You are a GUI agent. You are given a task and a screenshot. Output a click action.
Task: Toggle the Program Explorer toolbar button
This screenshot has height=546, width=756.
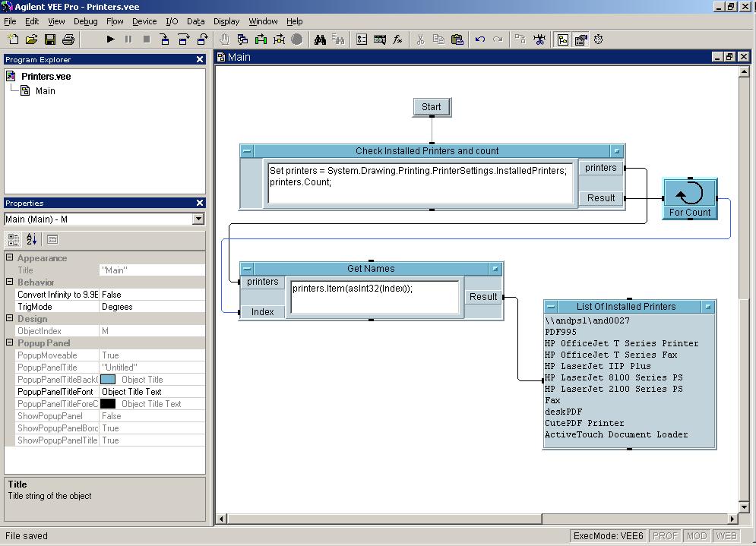pyautogui.click(x=562, y=39)
